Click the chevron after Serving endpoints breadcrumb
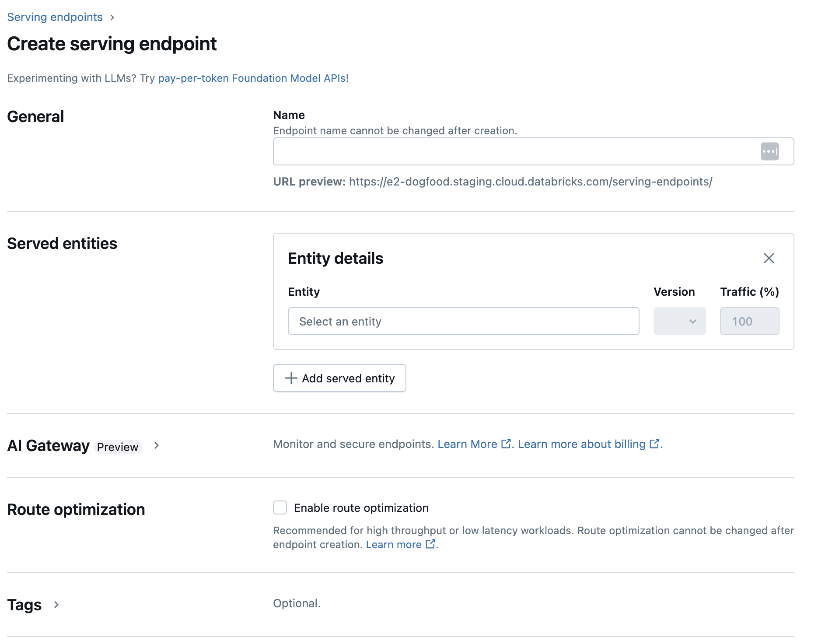The image size is (818, 644). [x=112, y=17]
